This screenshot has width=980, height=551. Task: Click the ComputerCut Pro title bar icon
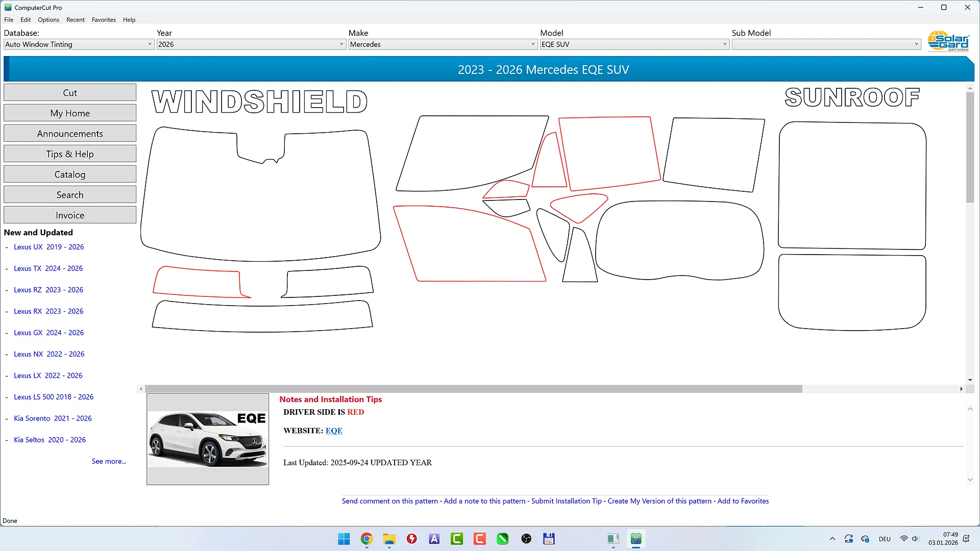coord(8,7)
